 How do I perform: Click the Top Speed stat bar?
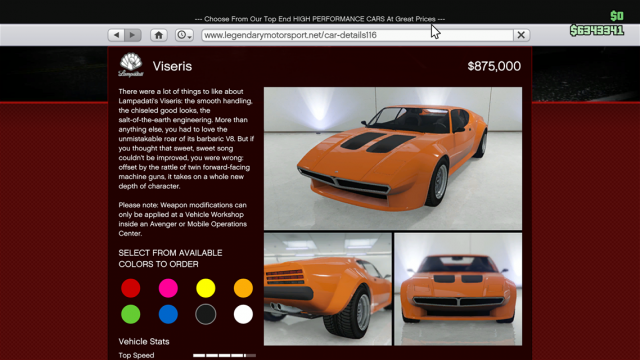pos(224,356)
